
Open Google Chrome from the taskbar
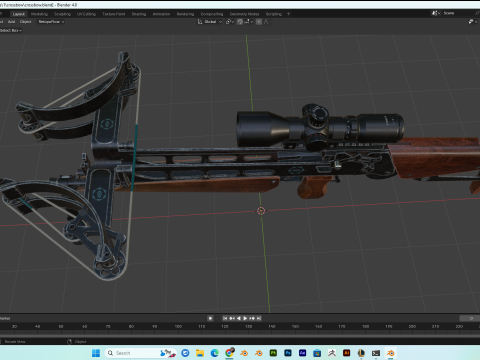pos(229,353)
